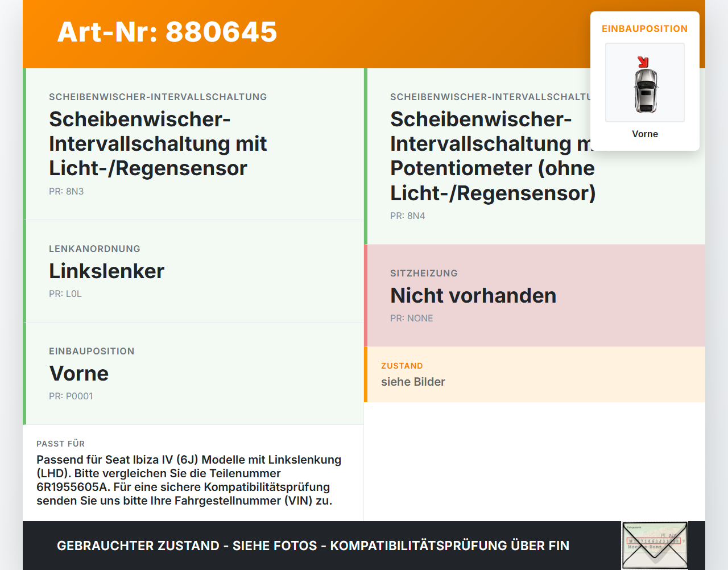Image resolution: width=728 pixels, height=570 pixels.
Task: Select the large 'Vorne' value in the left column
Action: click(x=79, y=374)
